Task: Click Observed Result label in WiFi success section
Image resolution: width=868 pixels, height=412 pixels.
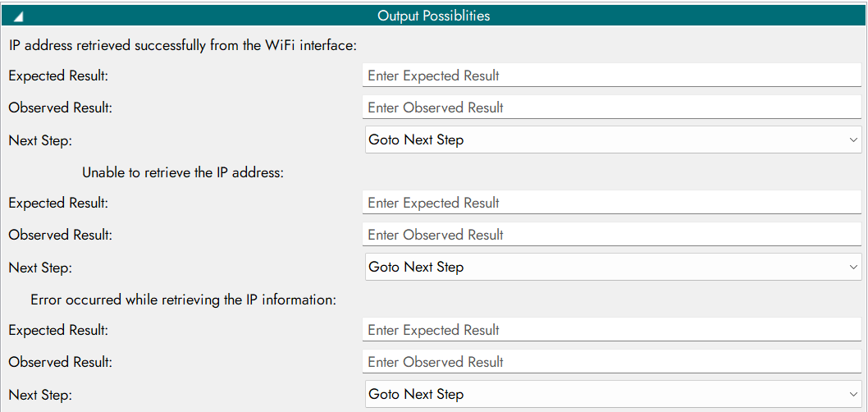Action: 61,108
